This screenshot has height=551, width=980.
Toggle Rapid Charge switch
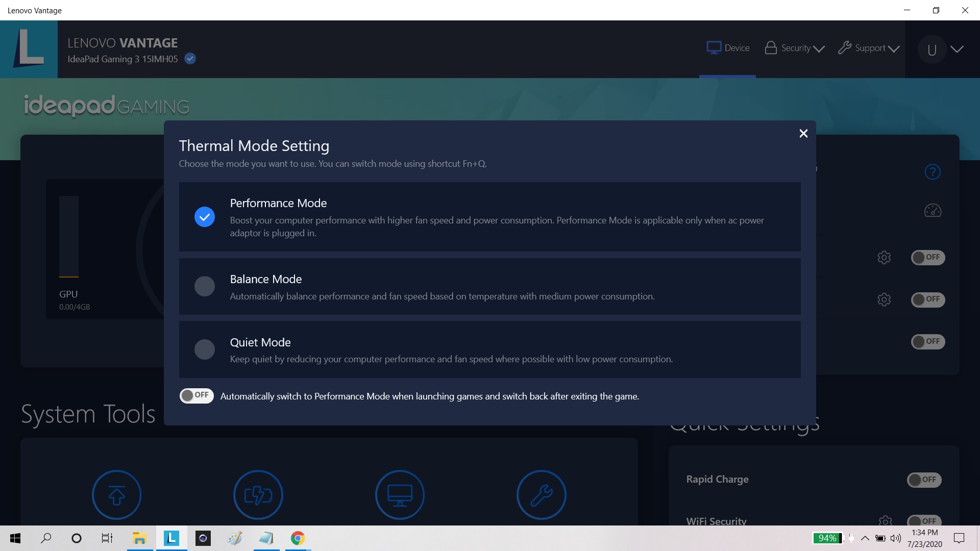coord(924,480)
